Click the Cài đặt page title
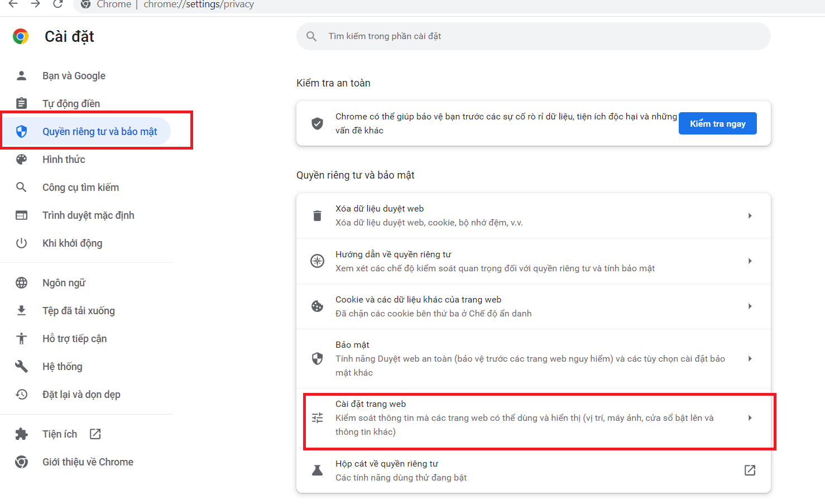The width and height of the screenshot is (825, 504). [69, 36]
